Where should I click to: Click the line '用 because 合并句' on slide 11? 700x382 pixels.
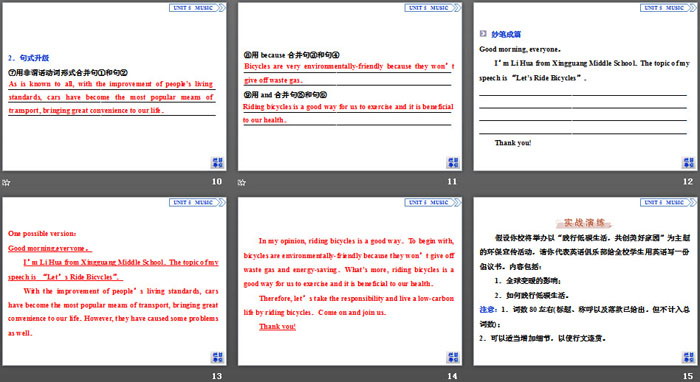292,55
